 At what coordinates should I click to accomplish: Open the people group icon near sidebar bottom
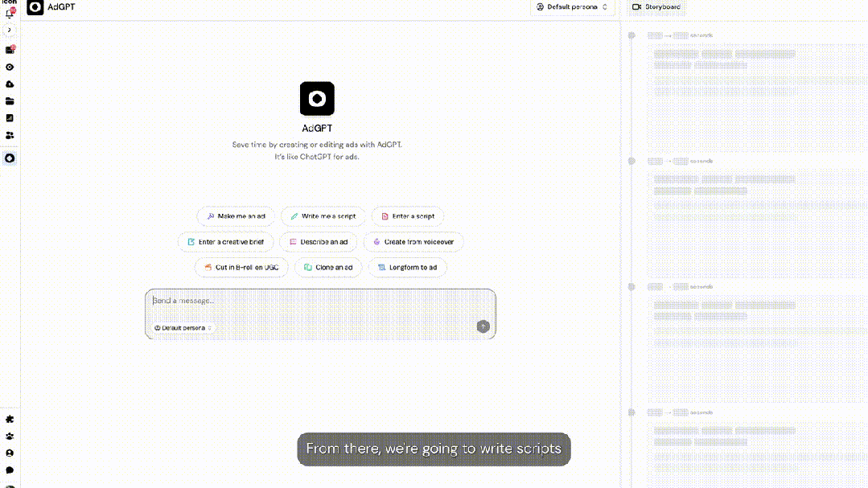(x=10, y=436)
